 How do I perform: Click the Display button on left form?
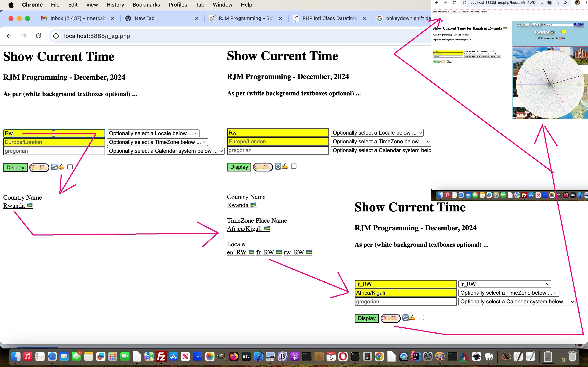pyautogui.click(x=15, y=167)
